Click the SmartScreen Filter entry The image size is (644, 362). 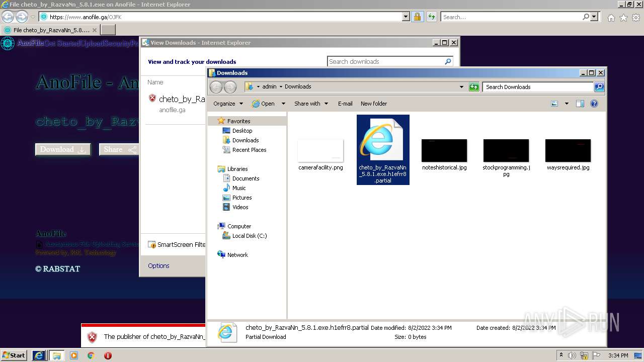point(177,244)
